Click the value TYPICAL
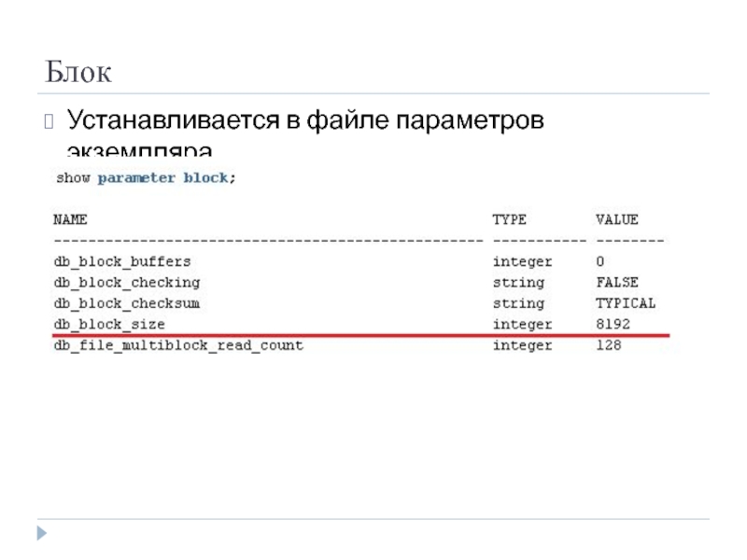 626,303
